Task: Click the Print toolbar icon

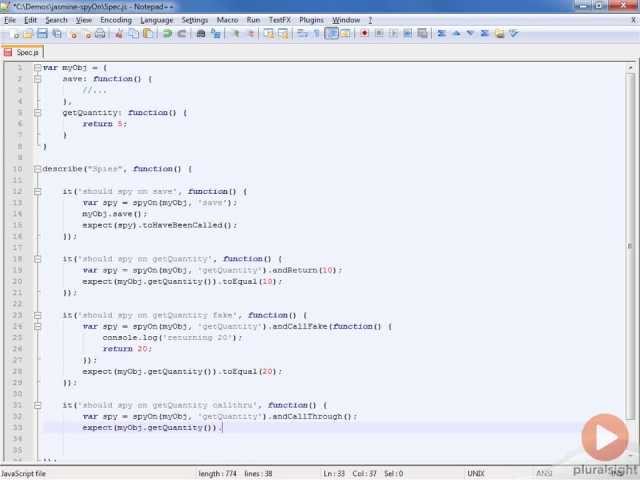Action: 100,34
